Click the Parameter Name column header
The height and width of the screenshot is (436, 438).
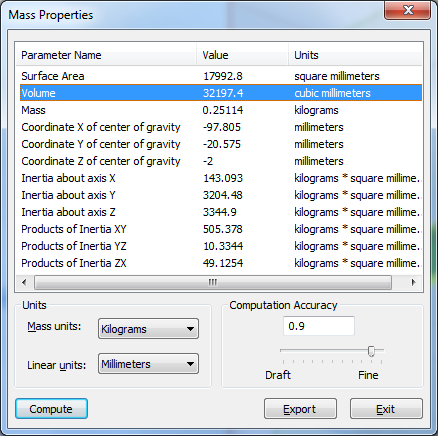tap(106, 55)
